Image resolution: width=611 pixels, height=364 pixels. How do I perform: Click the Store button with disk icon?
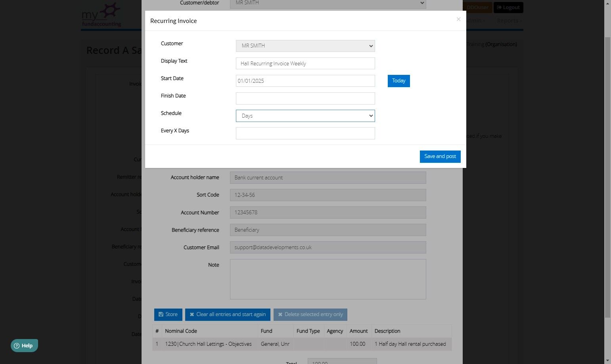coord(168,314)
